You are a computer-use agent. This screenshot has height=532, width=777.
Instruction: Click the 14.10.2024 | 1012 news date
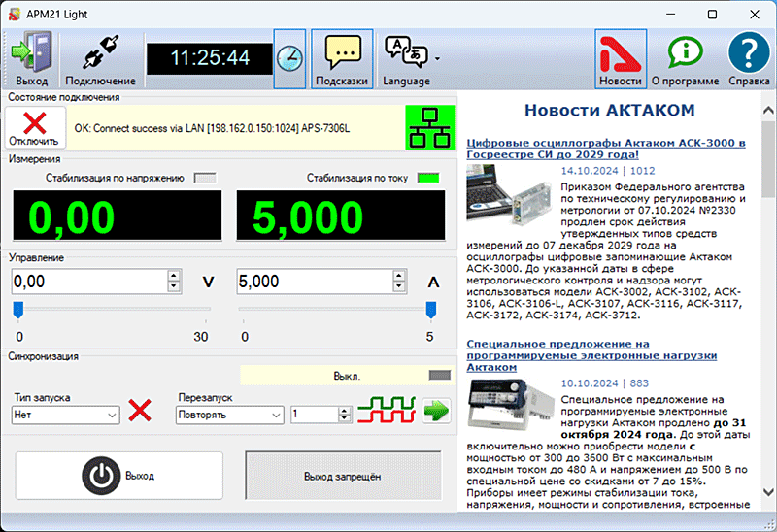coord(608,171)
